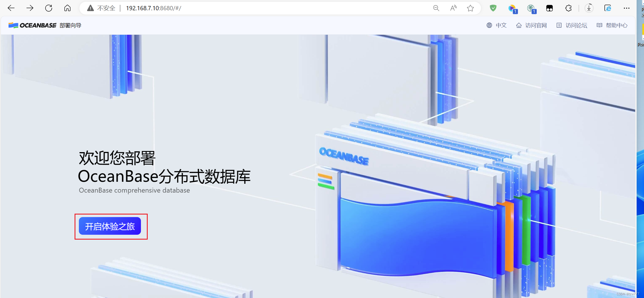This screenshot has width=644, height=298.
Task: Start with the 开启体验之旅 button
Action: pyautogui.click(x=110, y=226)
